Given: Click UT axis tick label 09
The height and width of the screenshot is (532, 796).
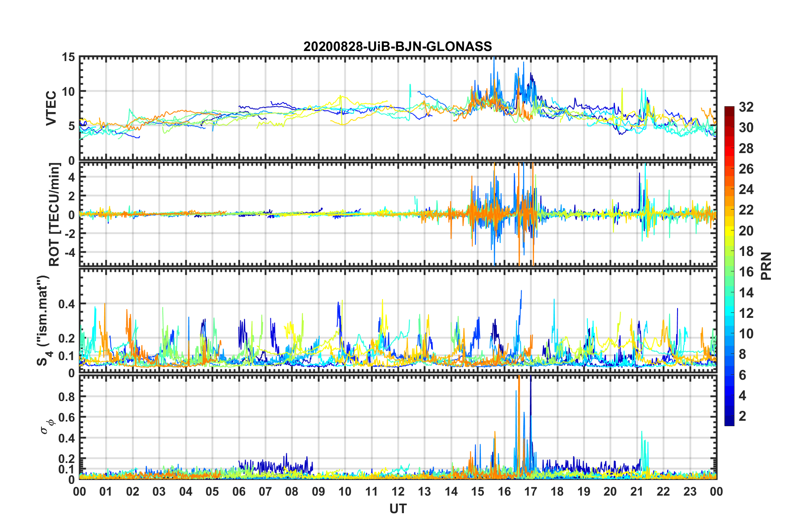Looking at the screenshot, I should 318,491.
